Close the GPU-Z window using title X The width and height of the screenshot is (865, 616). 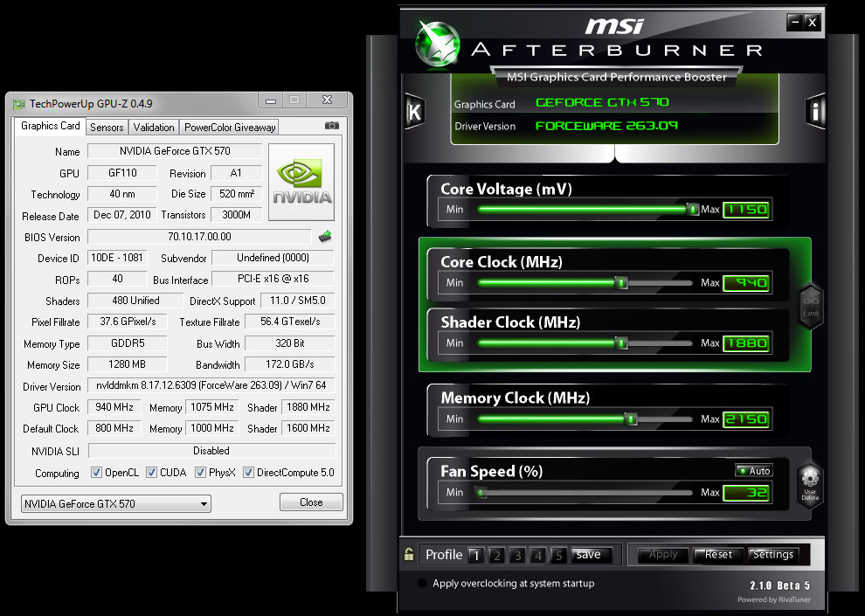click(x=327, y=100)
